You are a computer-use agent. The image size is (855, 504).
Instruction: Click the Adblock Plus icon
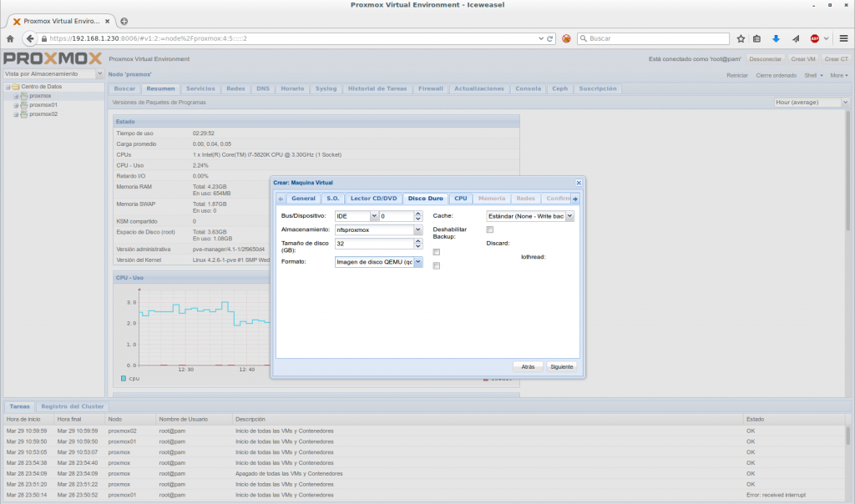(x=814, y=38)
